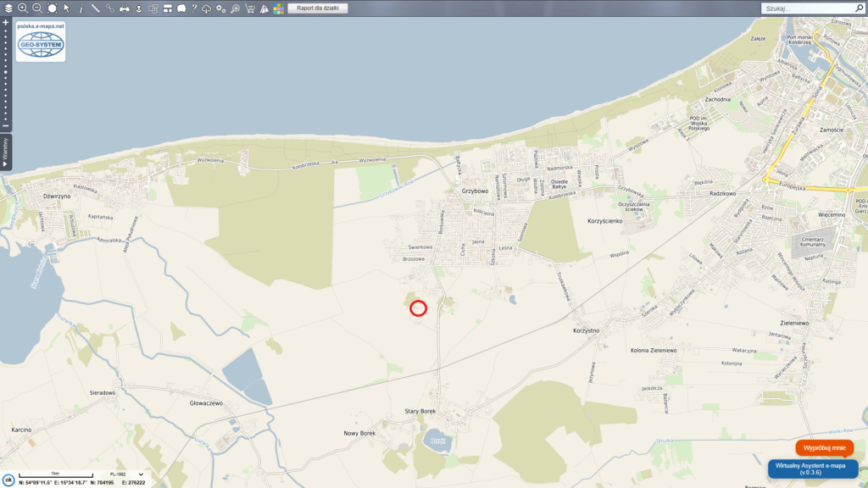Click the Korzystno village label
Viewport: 868px width, 488px height.
587,330
